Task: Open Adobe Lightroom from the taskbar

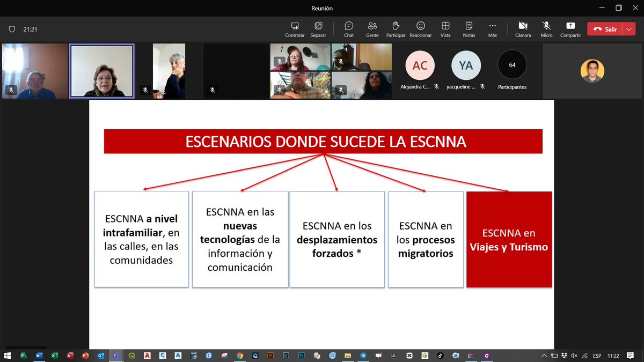Action: click(x=286, y=356)
